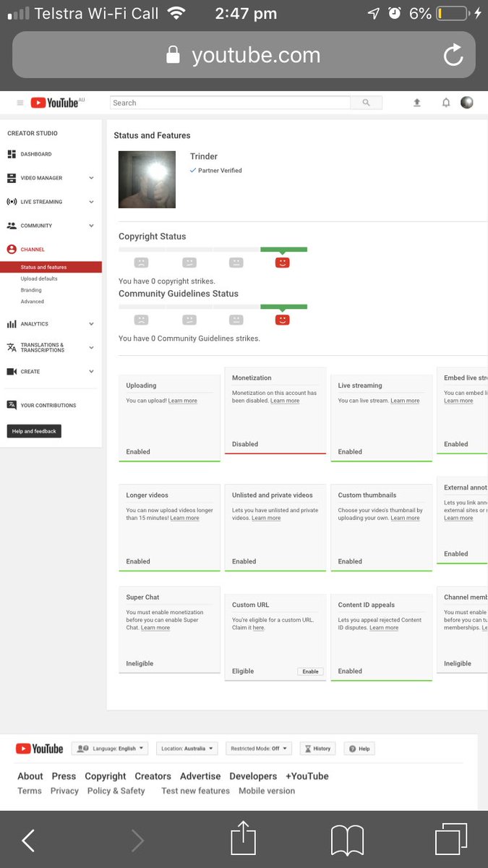Click the Video Manager icon

tap(12, 178)
